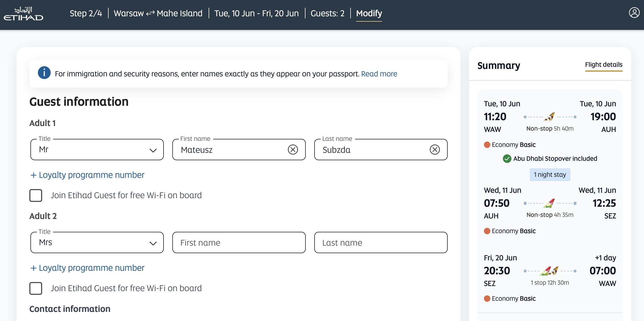644x321 pixels.
Task: Open the Adult 1 Title dropdown showing Mr
Action: pyautogui.click(x=97, y=150)
